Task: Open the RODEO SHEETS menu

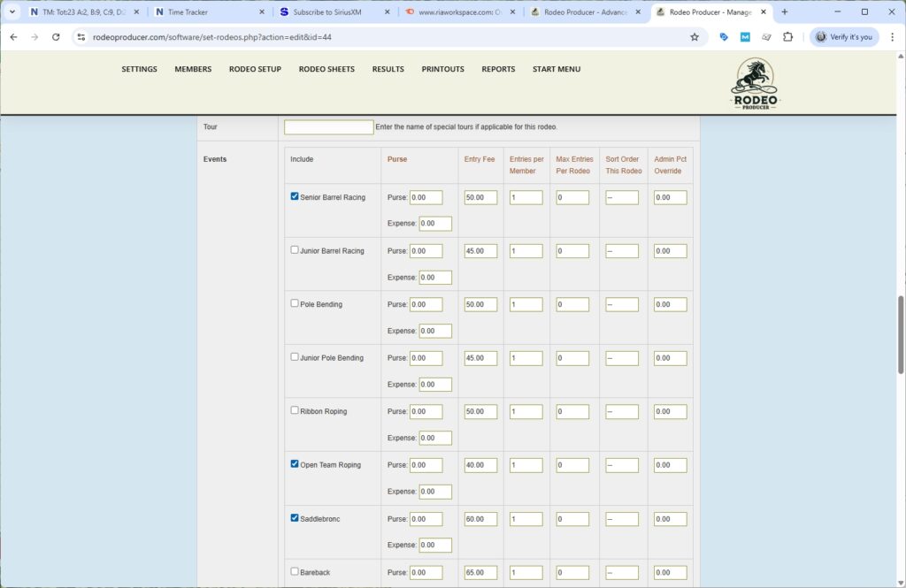Action: (326, 69)
